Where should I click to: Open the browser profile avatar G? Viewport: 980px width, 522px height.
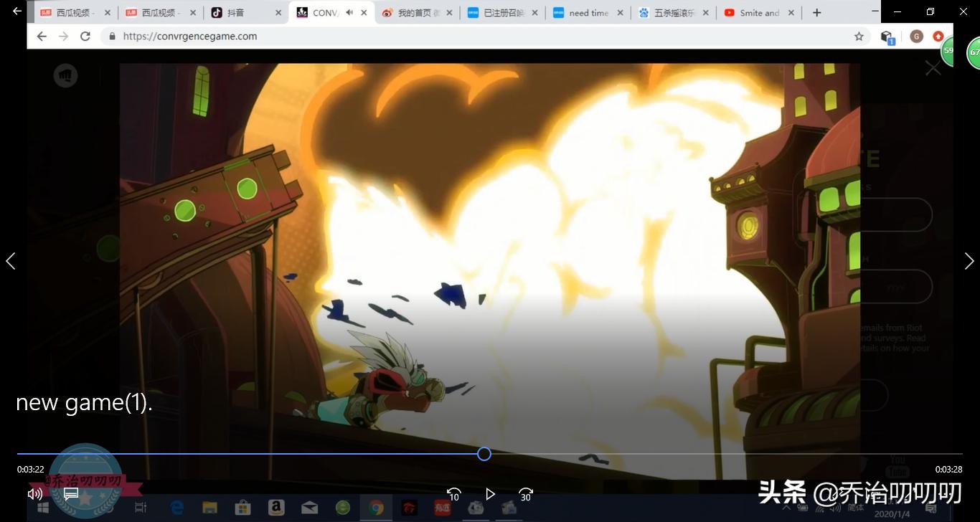click(x=916, y=36)
